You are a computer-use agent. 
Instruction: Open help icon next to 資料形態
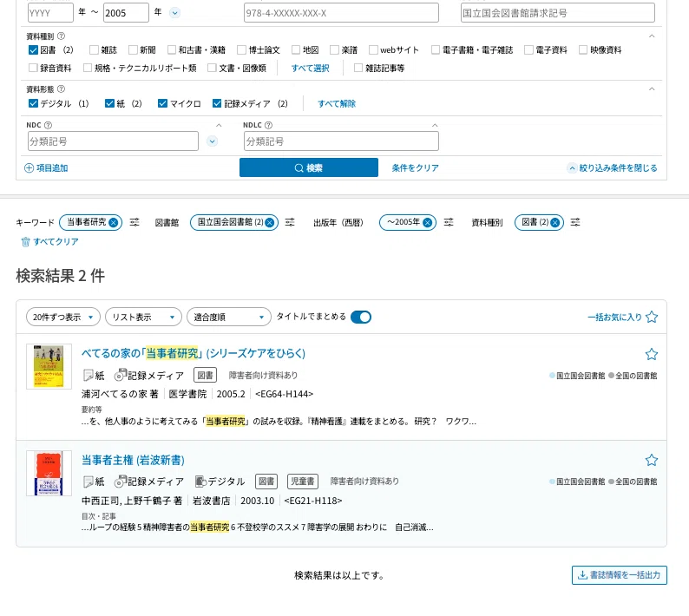coord(61,89)
